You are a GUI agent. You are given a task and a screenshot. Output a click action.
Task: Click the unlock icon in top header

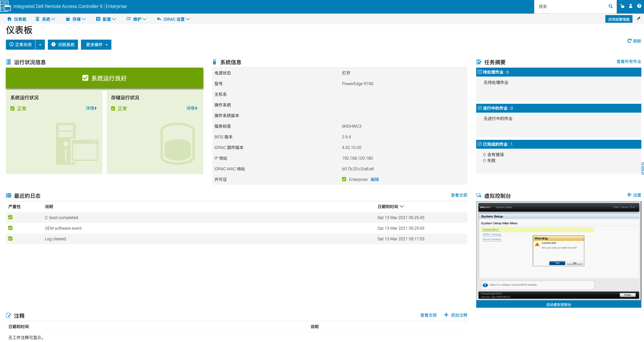622,6
